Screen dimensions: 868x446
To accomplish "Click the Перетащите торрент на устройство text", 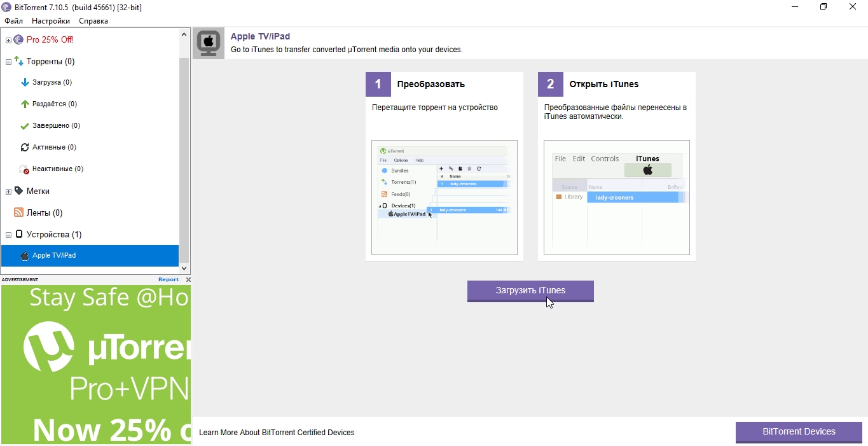I will click(x=435, y=108).
